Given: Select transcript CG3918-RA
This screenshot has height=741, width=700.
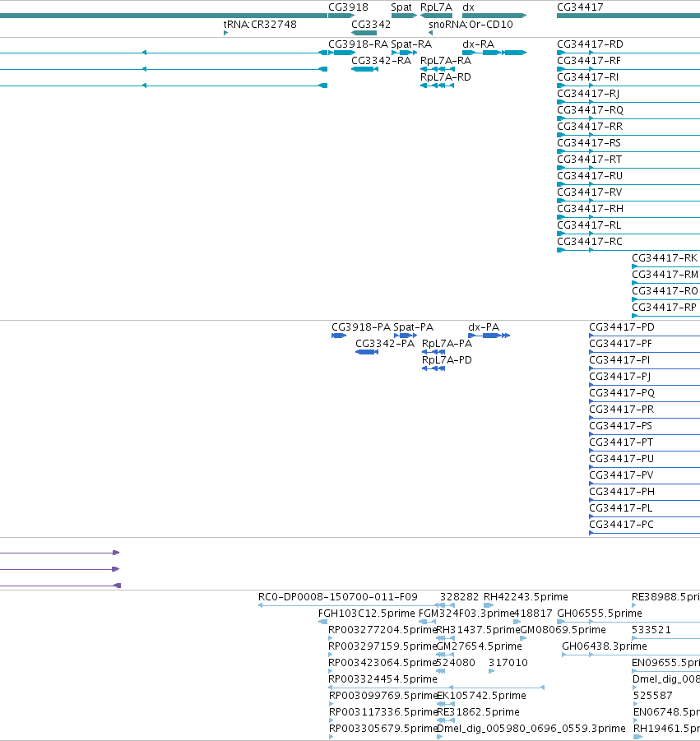Looking at the screenshot, I should click(359, 44).
